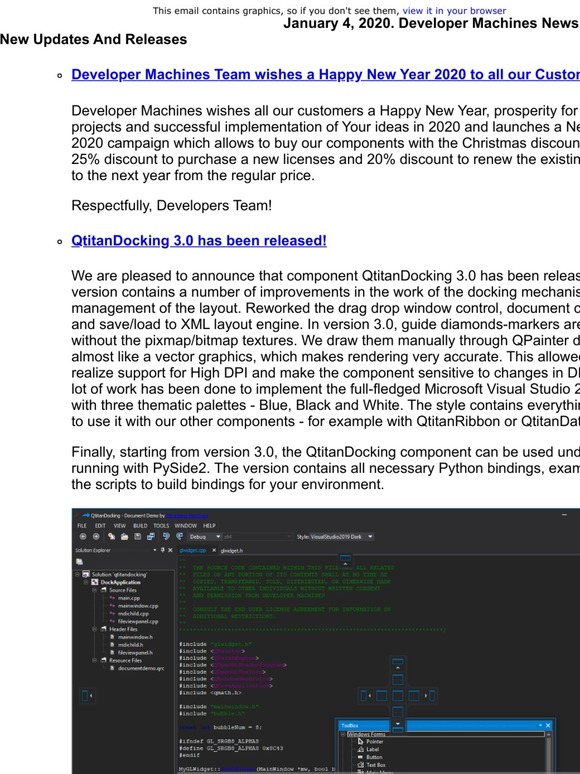Open the TOOLS menu in QtitanDocking demo
Screen dimensions: 580x774
tap(161, 526)
